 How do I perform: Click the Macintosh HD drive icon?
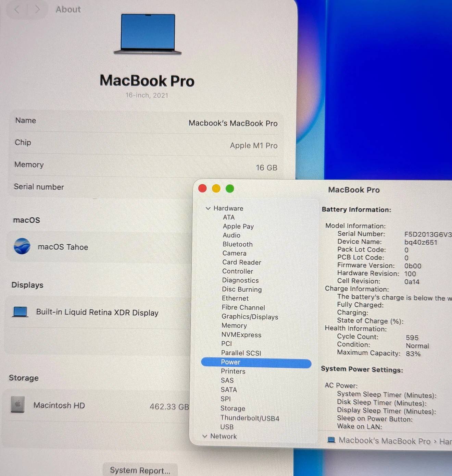(x=18, y=404)
